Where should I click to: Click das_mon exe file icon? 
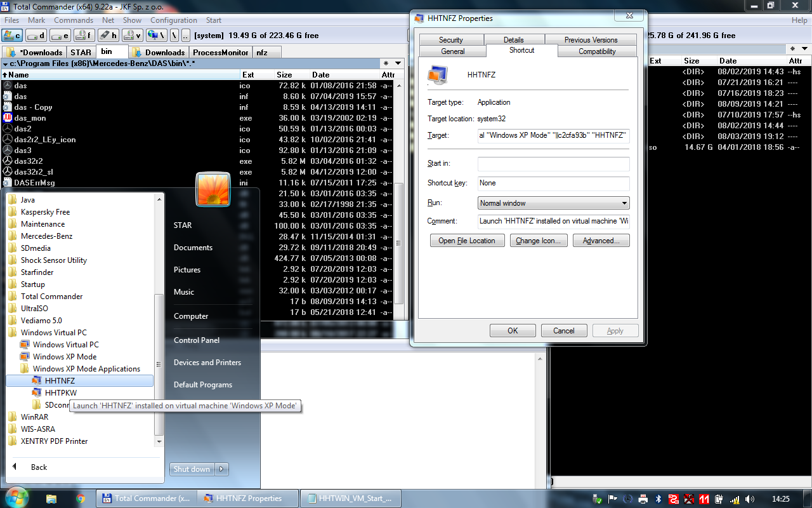8,118
